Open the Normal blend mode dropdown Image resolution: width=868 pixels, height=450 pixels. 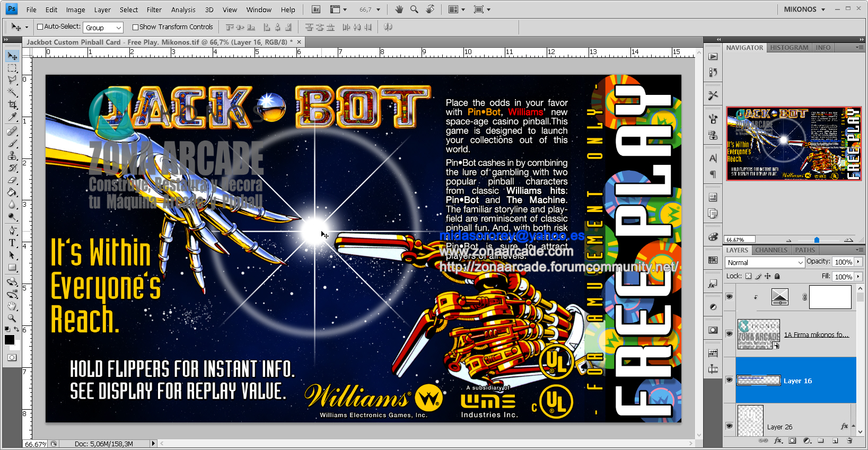(765, 262)
